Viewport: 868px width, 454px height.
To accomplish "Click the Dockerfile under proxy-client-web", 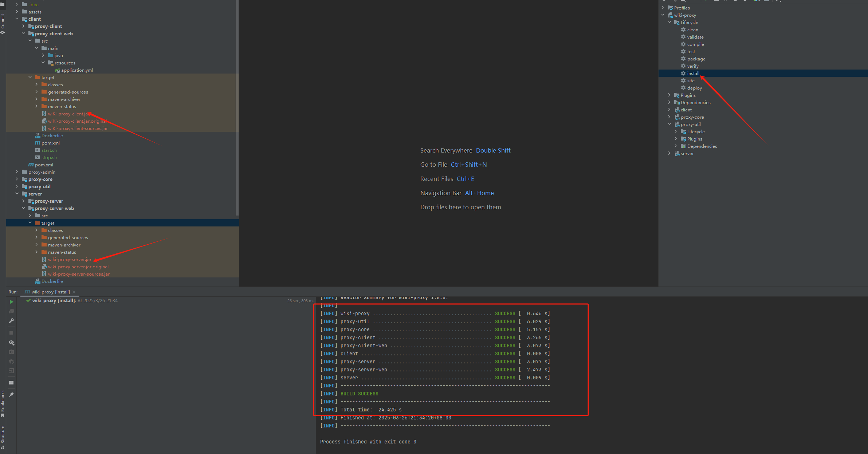I will pyautogui.click(x=52, y=136).
